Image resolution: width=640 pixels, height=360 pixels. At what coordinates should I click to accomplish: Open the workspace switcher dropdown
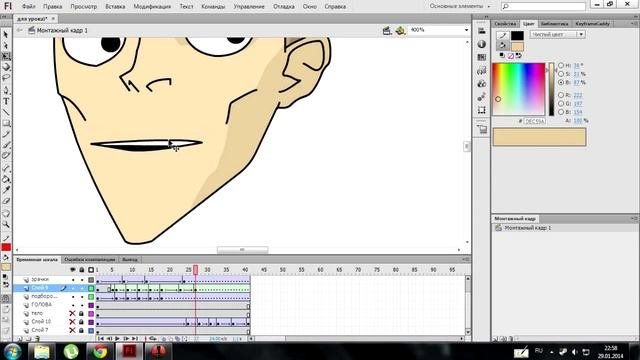click(x=460, y=6)
